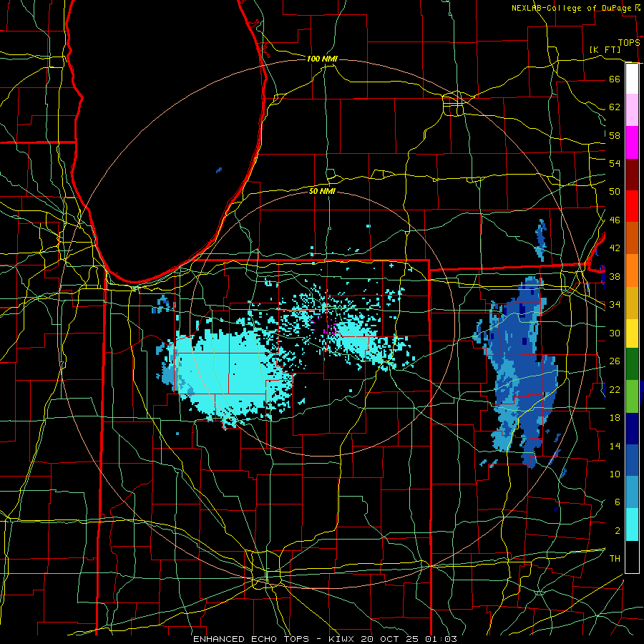The height and width of the screenshot is (644, 644).
Task: Click the 38 value on the legend
Action: click(x=615, y=276)
